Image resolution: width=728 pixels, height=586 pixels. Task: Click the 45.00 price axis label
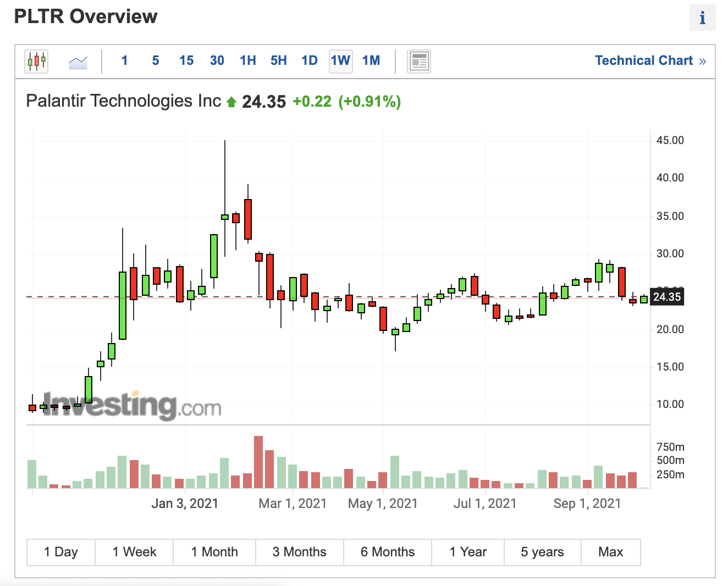(670, 140)
